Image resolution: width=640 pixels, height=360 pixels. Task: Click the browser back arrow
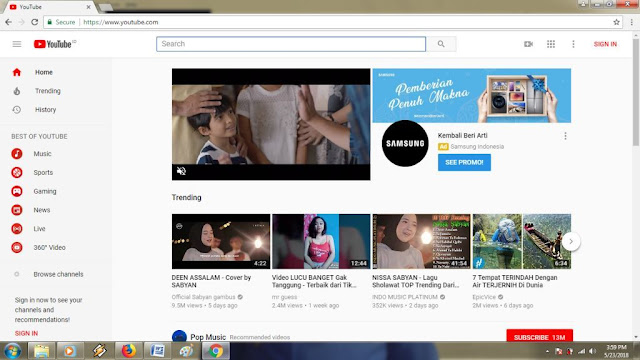click(x=8, y=22)
